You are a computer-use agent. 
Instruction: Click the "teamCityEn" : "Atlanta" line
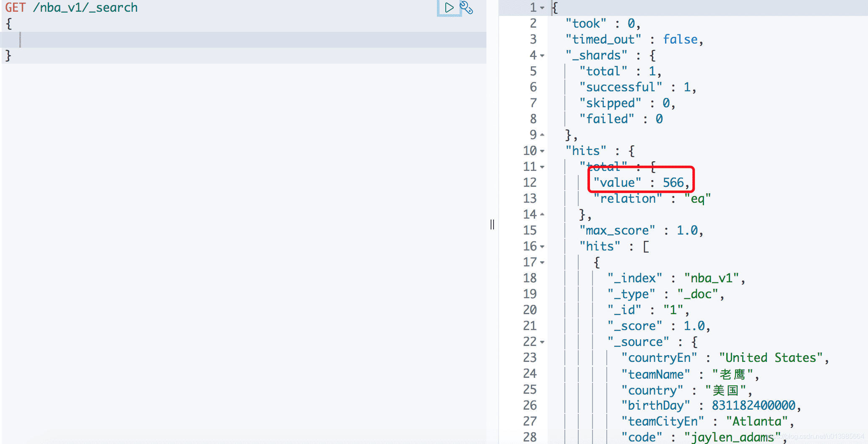[x=708, y=421]
